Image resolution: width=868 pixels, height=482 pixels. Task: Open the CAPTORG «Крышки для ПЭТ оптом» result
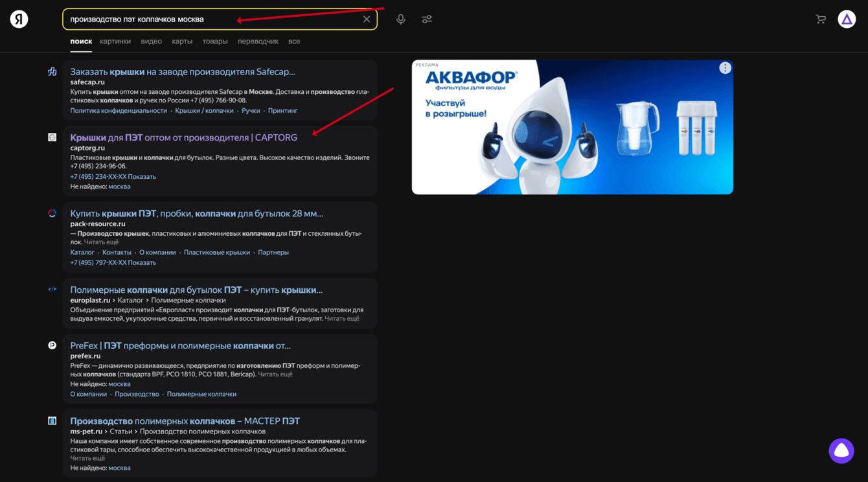[x=184, y=137]
